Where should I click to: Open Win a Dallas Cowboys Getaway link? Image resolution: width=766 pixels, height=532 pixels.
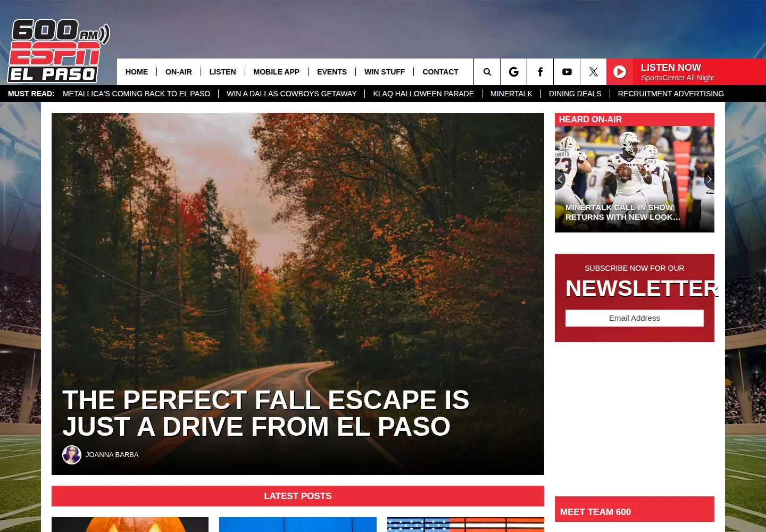click(292, 94)
